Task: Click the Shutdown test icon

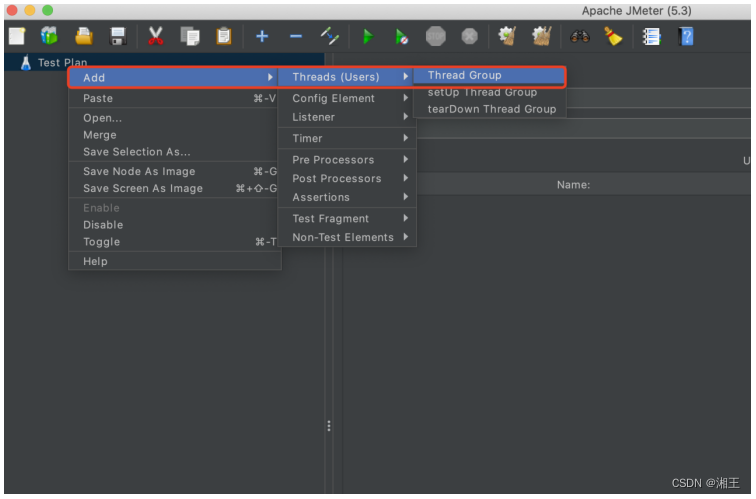Action: click(x=469, y=36)
